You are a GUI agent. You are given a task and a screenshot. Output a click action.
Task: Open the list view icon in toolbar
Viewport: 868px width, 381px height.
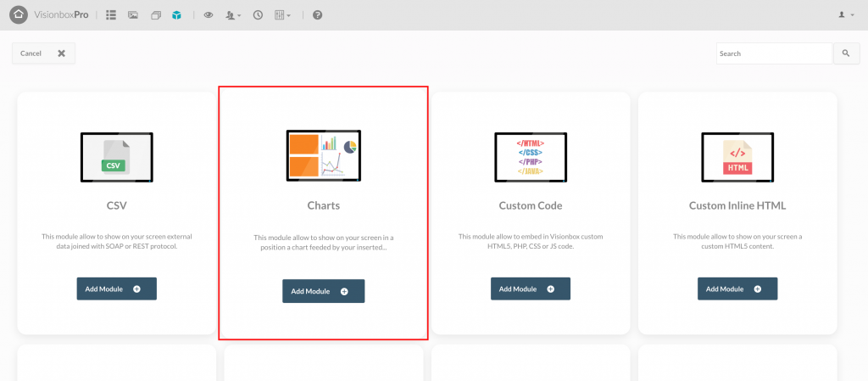tap(111, 15)
